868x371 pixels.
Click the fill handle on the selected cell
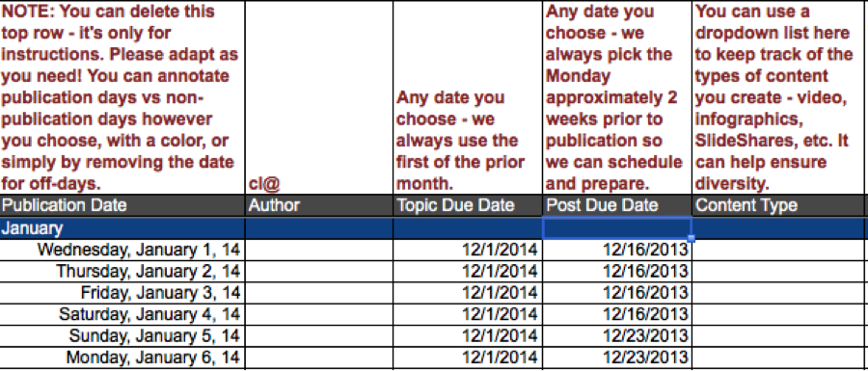pos(692,238)
